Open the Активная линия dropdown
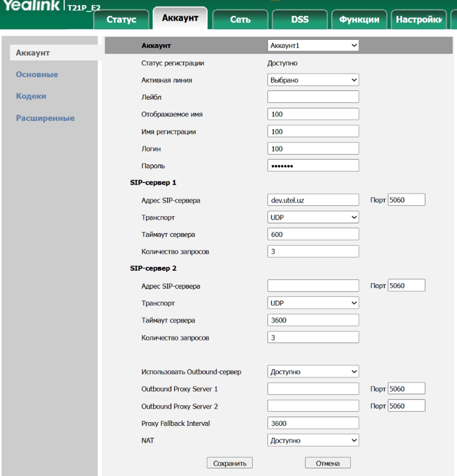 (x=313, y=80)
